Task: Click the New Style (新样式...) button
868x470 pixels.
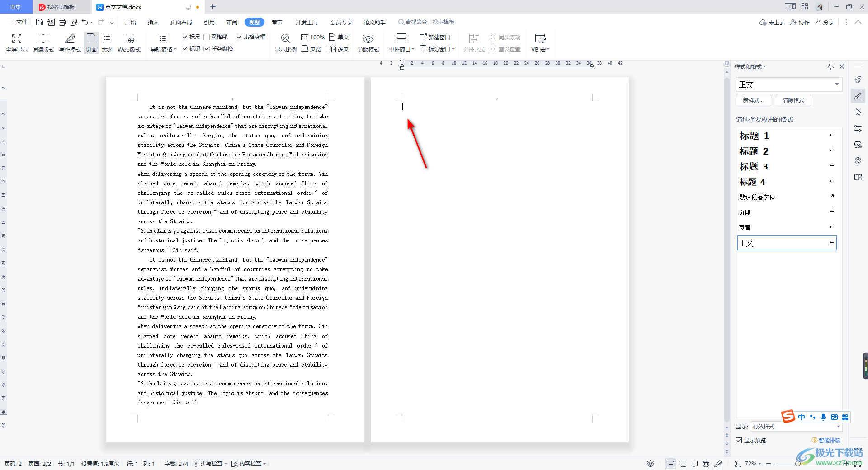Action: click(754, 100)
